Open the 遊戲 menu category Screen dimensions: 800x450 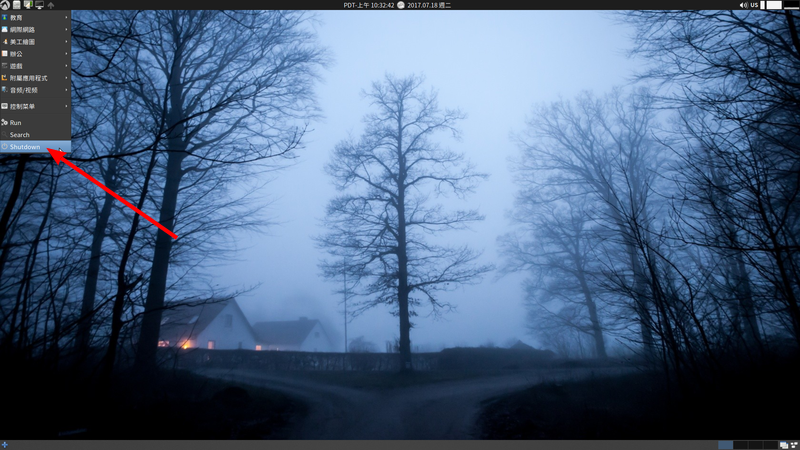[35, 66]
